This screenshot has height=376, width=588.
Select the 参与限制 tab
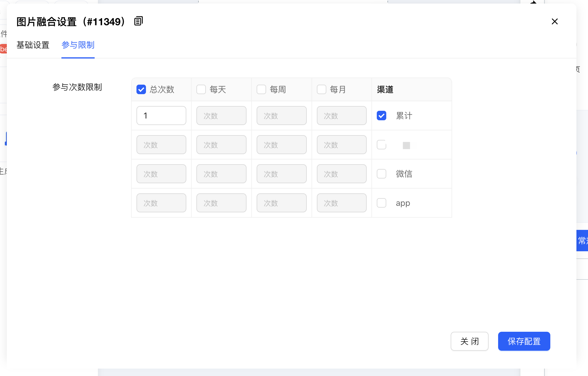(78, 45)
